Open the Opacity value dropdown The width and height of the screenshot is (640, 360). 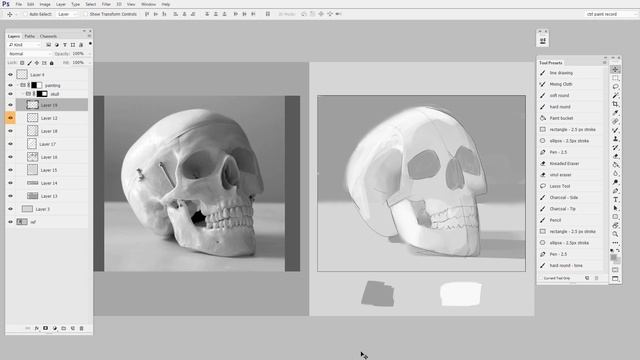(x=89, y=54)
